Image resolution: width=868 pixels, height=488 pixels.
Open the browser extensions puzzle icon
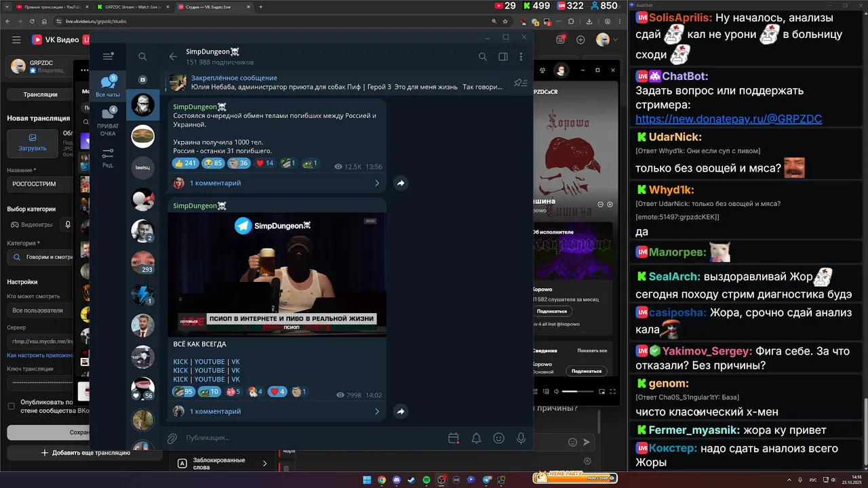pyautogui.click(x=572, y=21)
